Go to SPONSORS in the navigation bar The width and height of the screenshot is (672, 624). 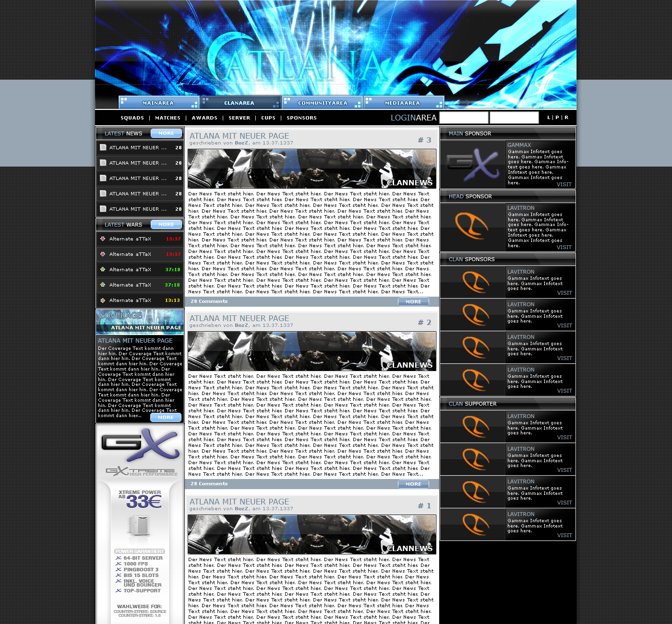point(302,118)
